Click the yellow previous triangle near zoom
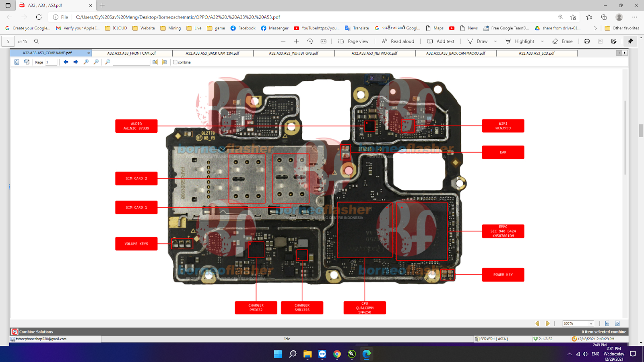644x362 pixels. 537,323
